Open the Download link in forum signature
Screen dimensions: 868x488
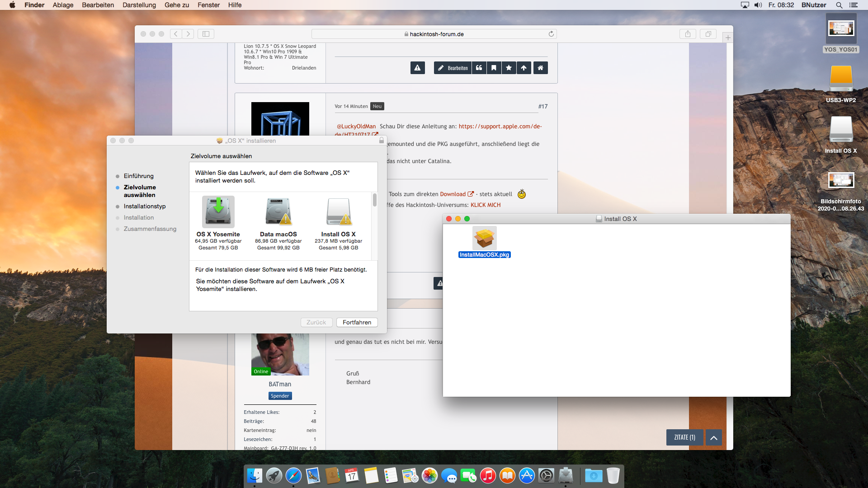[x=453, y=194]
